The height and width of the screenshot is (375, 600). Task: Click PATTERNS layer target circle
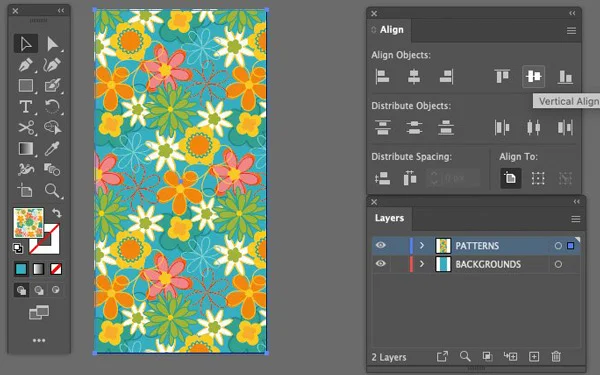(x=558, y=246)
